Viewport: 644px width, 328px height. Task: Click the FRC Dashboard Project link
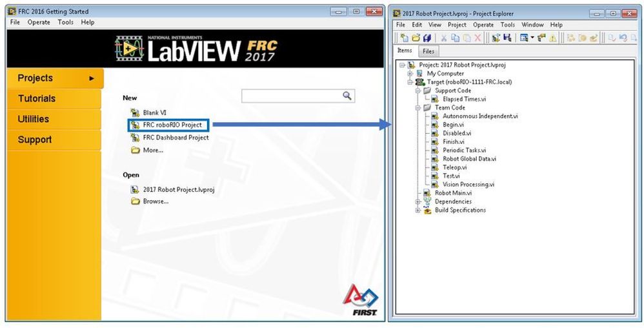tap(176, 138)
